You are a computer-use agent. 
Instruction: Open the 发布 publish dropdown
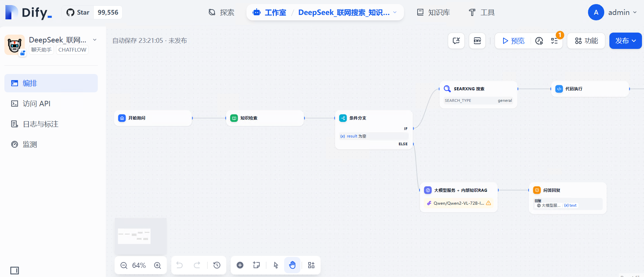point(625,41)
